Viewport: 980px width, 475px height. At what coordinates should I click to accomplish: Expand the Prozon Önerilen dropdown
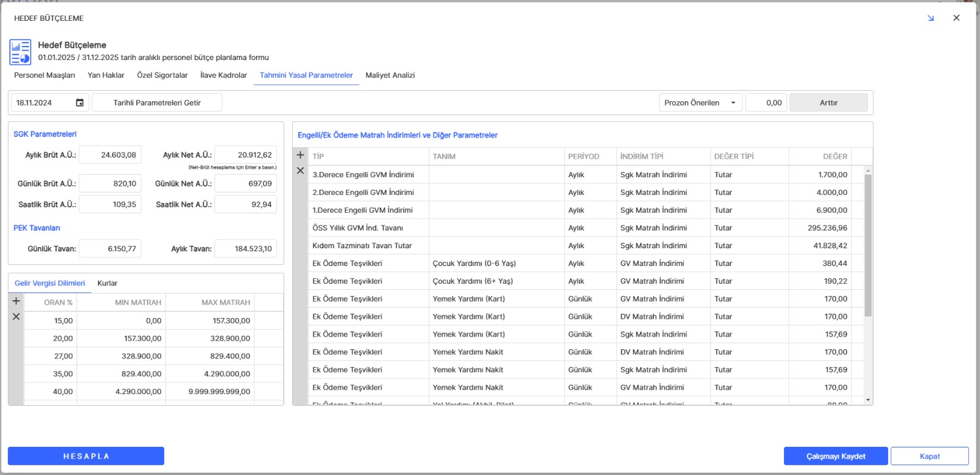pyautogui.click(x=733, y=103)
